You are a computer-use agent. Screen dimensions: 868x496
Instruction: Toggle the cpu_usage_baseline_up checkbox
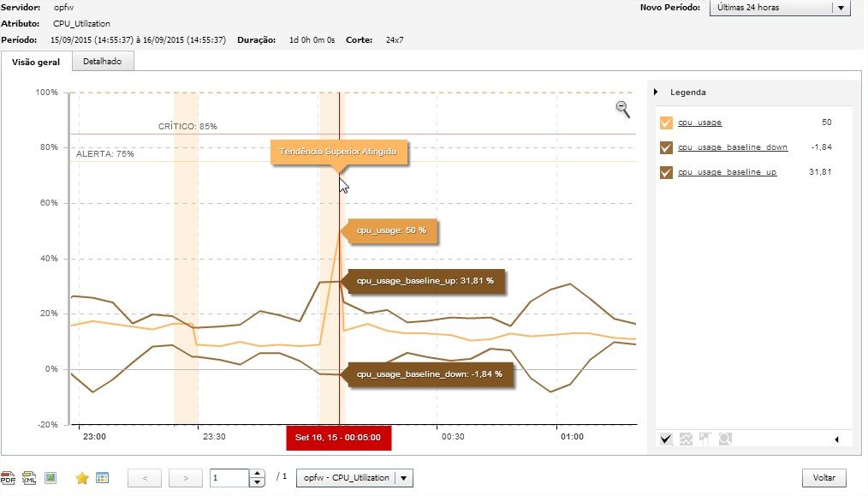(667, 172)
